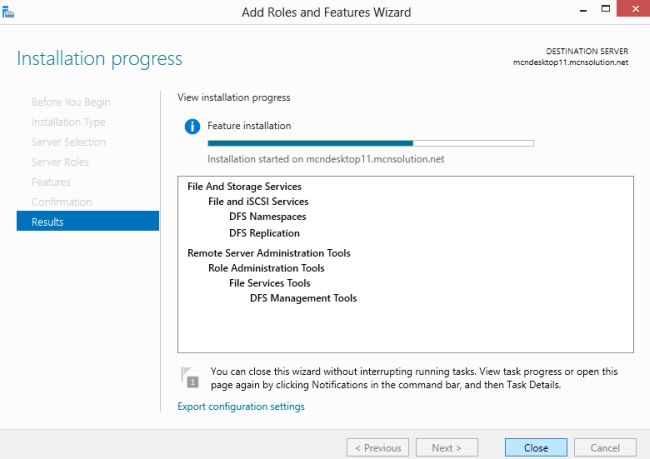Click the 'Installation started on' status text
This screenshot has height=459, width=650.
pyautogui.click(x=325, y=159)
